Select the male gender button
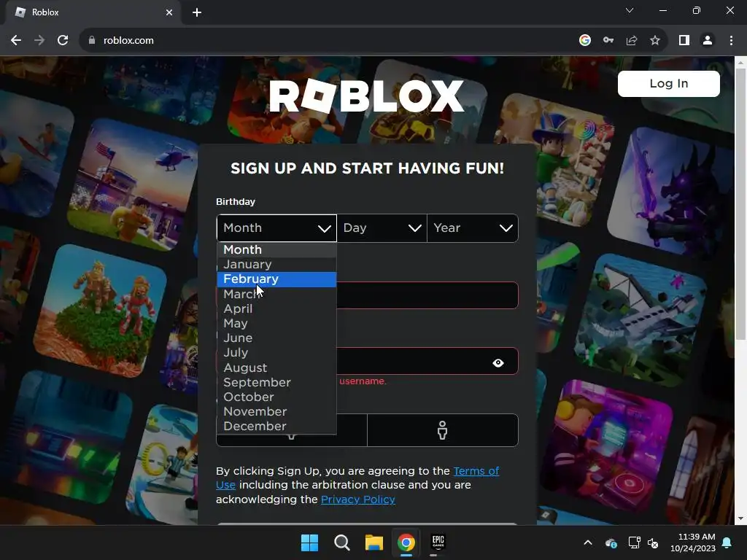This screenshot has height=560, width=747. (x=443, y=430)
